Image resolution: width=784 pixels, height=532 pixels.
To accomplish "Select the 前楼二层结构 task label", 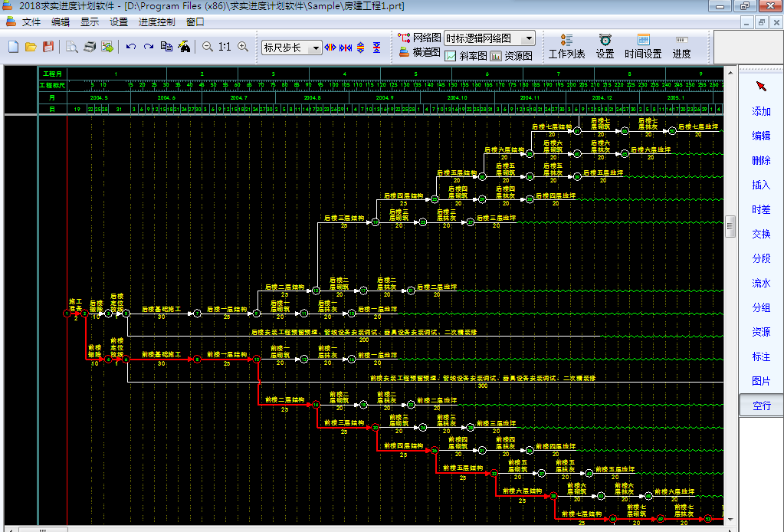I will coord(284,400).
